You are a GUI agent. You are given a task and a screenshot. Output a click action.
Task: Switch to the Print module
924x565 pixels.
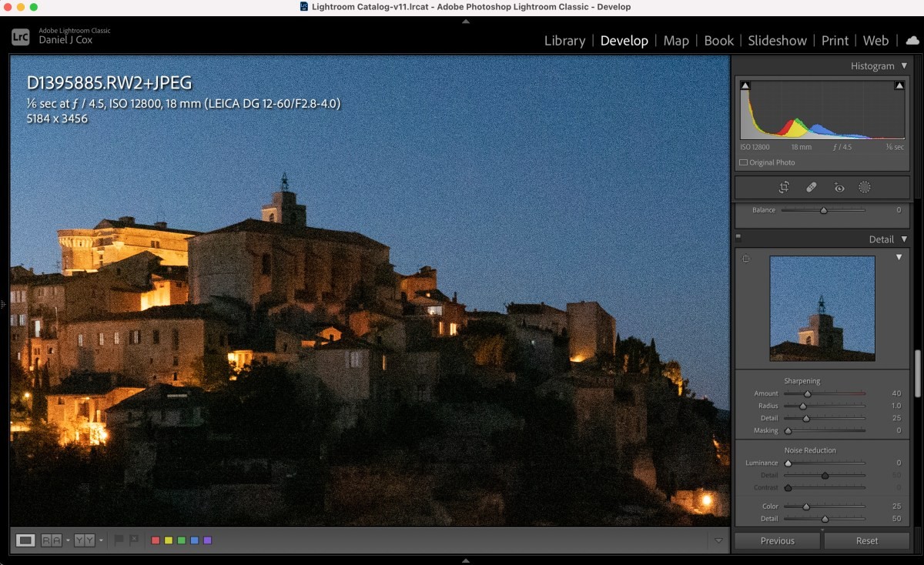click(x=835, y=41)
